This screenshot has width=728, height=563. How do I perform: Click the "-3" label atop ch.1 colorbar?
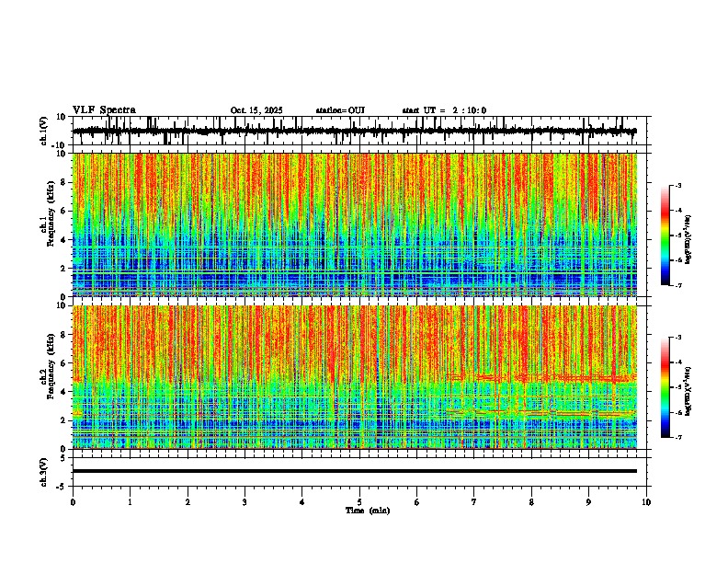678,185
